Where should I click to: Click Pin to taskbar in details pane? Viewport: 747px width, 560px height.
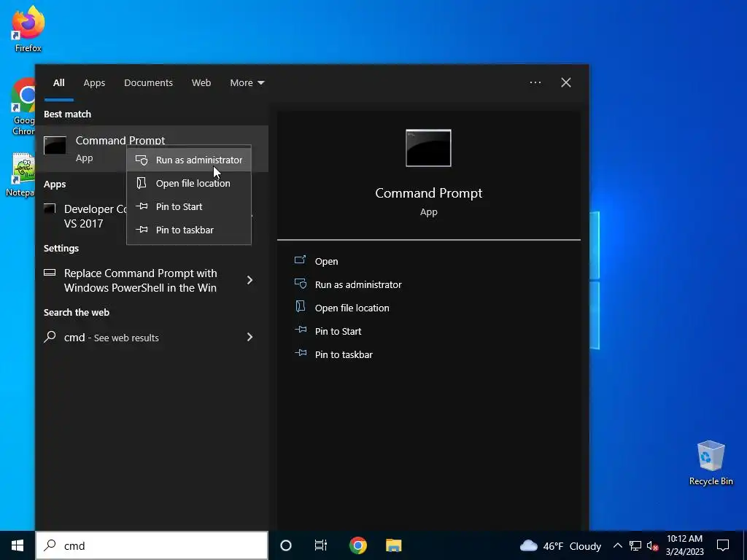[344, 355]
